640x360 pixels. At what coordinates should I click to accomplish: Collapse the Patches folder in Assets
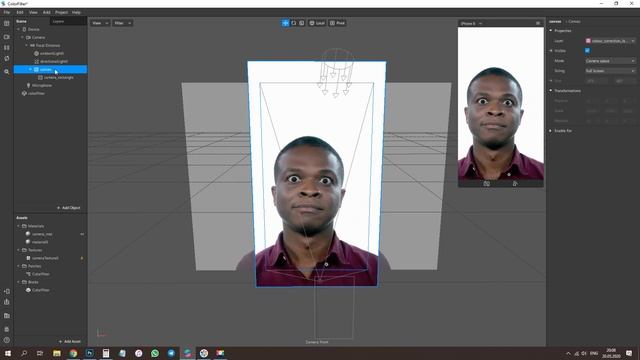pos(18,266)
